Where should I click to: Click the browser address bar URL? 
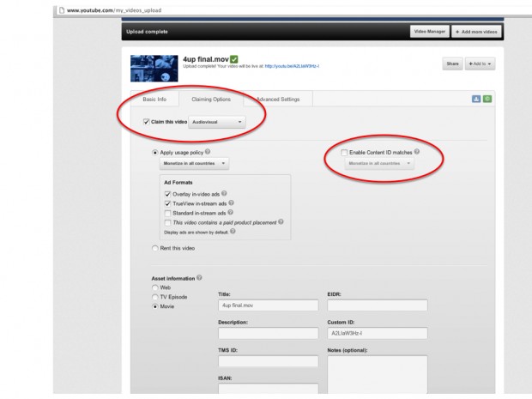114,10
